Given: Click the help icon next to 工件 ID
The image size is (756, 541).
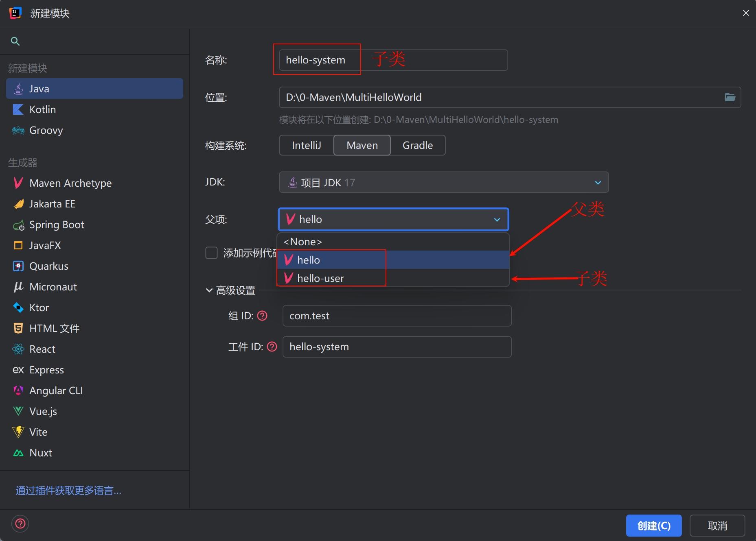Looking at the screenshot, I should tap(272, 347).
